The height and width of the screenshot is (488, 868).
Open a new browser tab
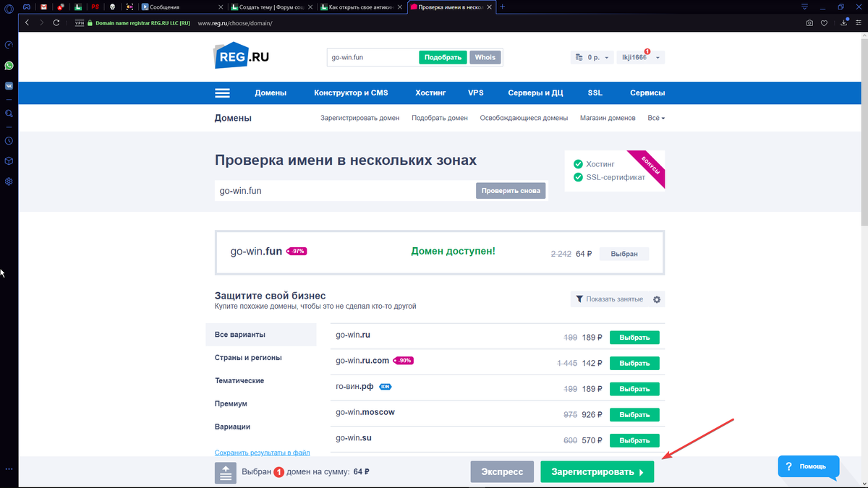coord(503,7)
